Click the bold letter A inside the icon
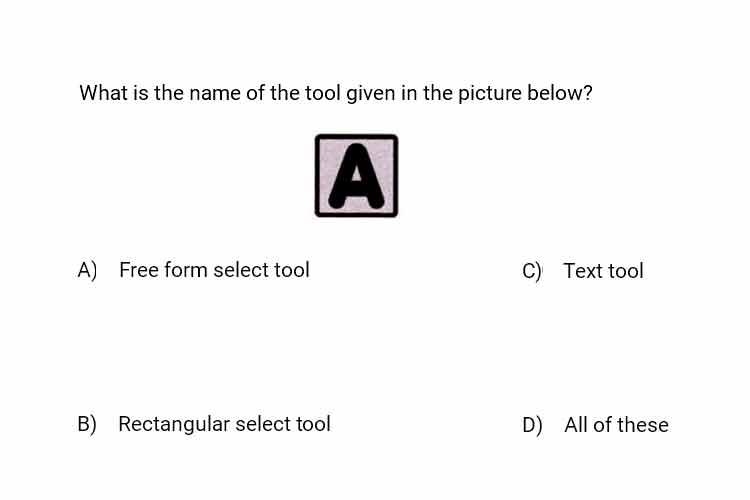 pyautogui.click(x=356, y=176)
